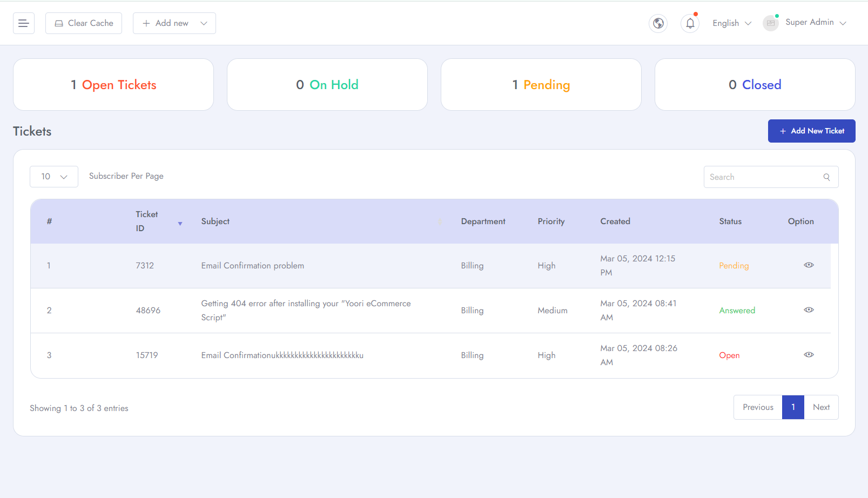Go to the Next page

(x=821, y=407)
